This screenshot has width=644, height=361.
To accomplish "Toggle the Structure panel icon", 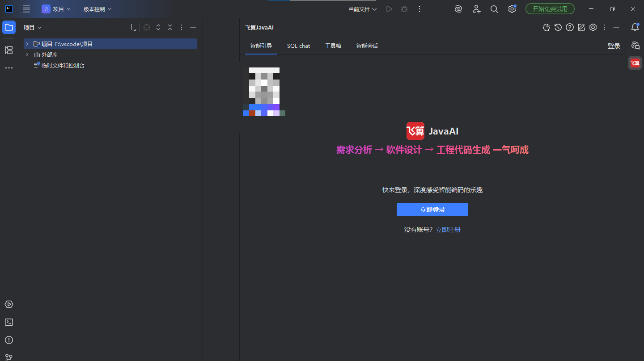I will point(9,50).
